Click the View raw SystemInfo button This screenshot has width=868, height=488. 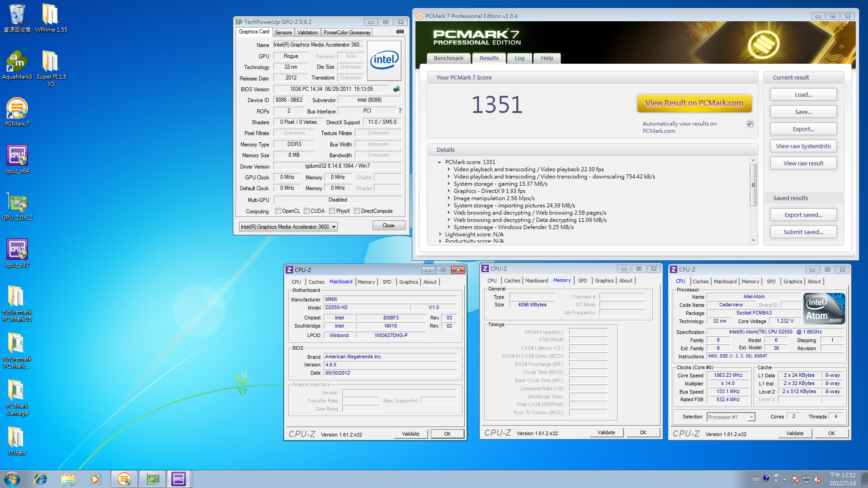point(803,146)
